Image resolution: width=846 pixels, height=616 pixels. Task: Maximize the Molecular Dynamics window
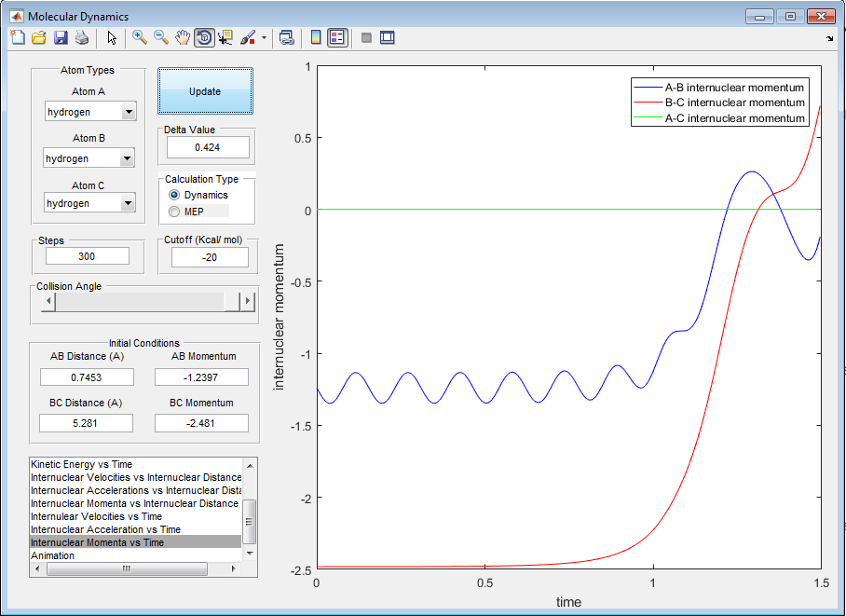point(790,17)
